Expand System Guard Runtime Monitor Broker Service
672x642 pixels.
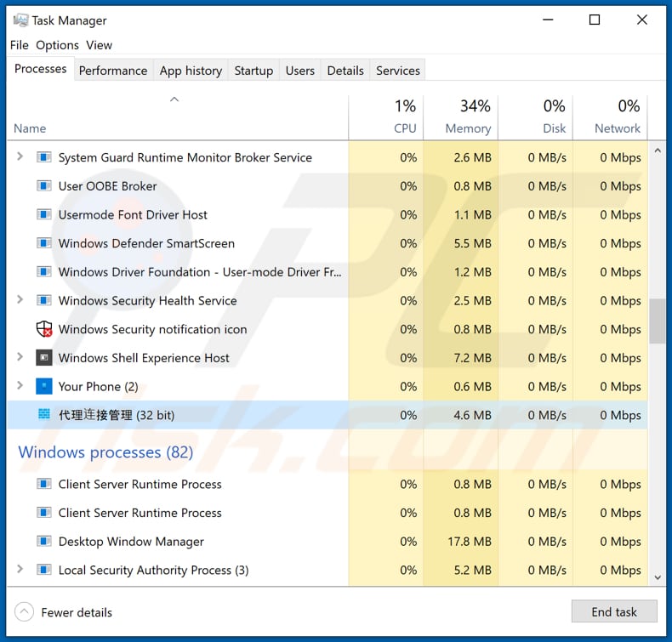coord(20,156)
